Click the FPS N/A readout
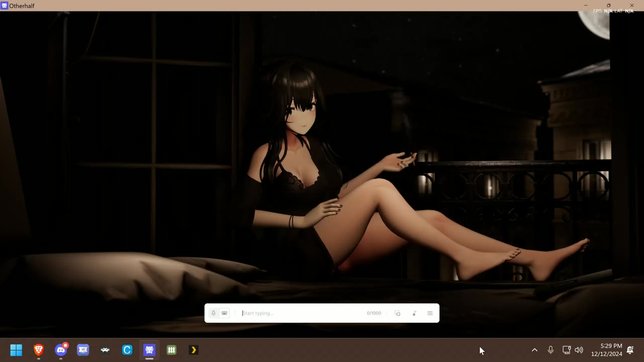Screen dimensions: 644x362 point(603,11)
